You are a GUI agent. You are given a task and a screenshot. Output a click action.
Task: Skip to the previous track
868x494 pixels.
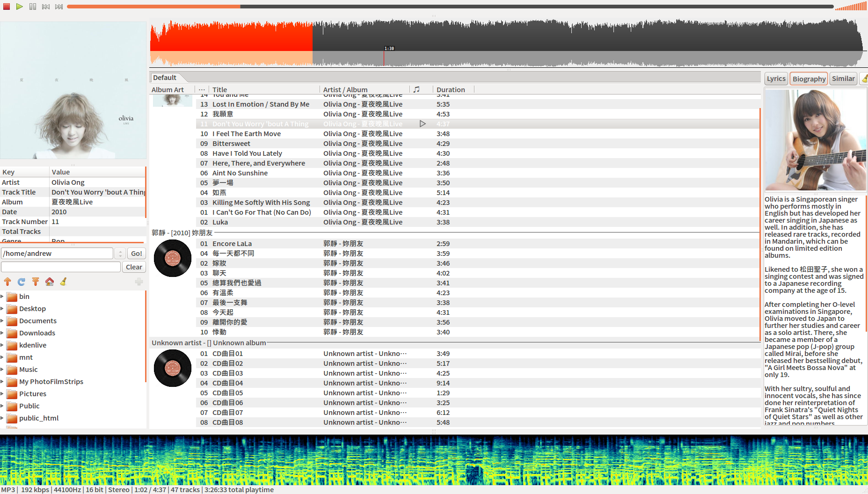point(46,7)
